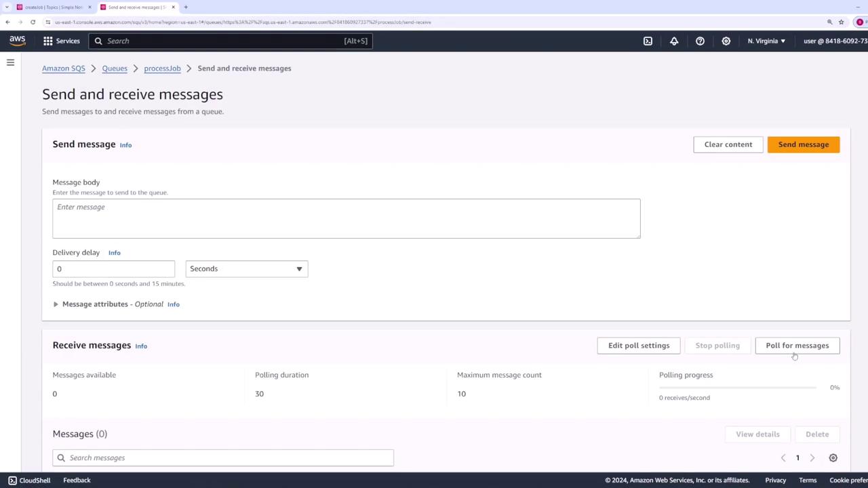Click the Delete messages button
Viewport: 868px width, 488px height.
click(x=816, y=434)
